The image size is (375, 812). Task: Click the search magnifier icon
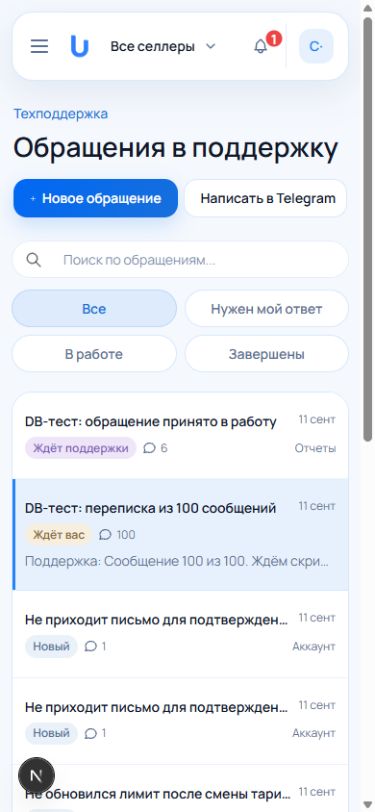pos(34,260)
